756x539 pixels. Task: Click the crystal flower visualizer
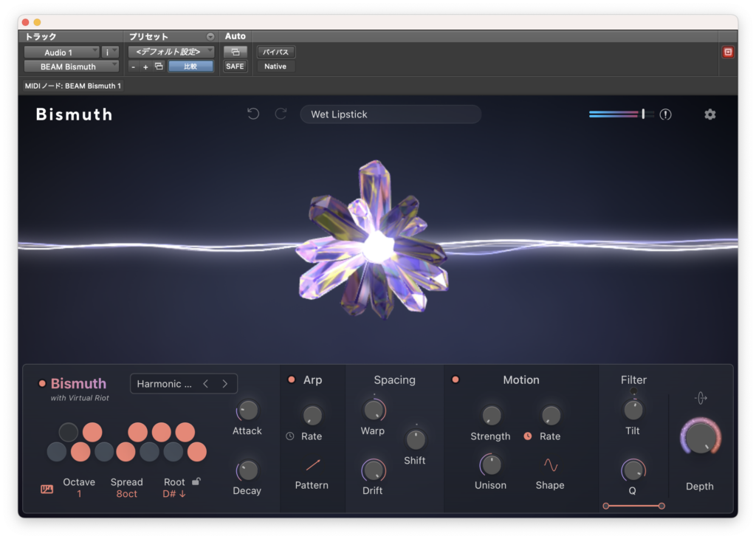[374, 241]
